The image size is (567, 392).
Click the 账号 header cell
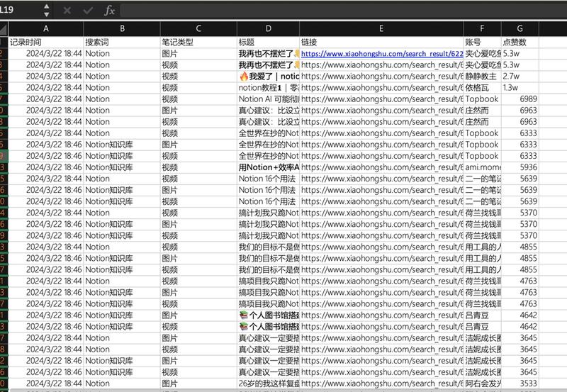pyautogui.click(x=482, y=43)
